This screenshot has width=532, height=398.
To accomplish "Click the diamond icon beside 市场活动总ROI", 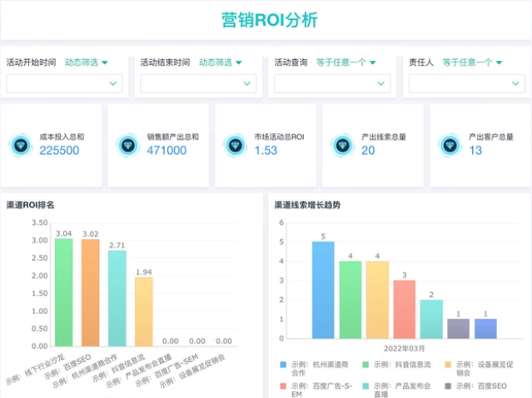I will point(236,146).
